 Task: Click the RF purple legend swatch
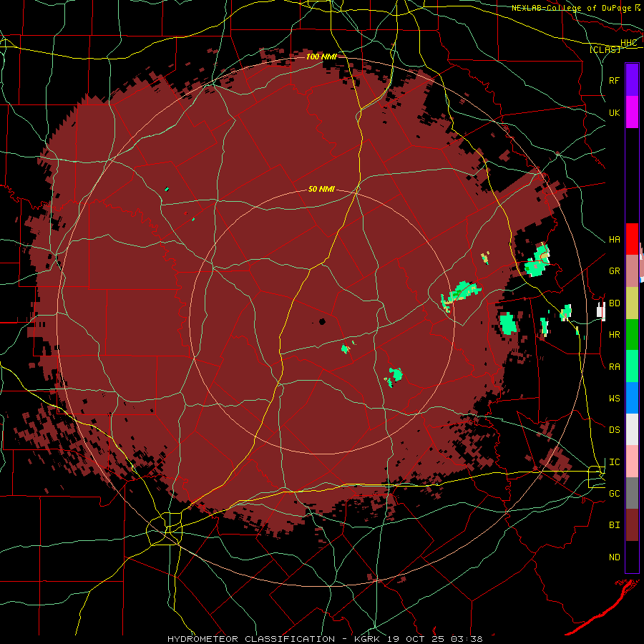[x=632, y=80]
